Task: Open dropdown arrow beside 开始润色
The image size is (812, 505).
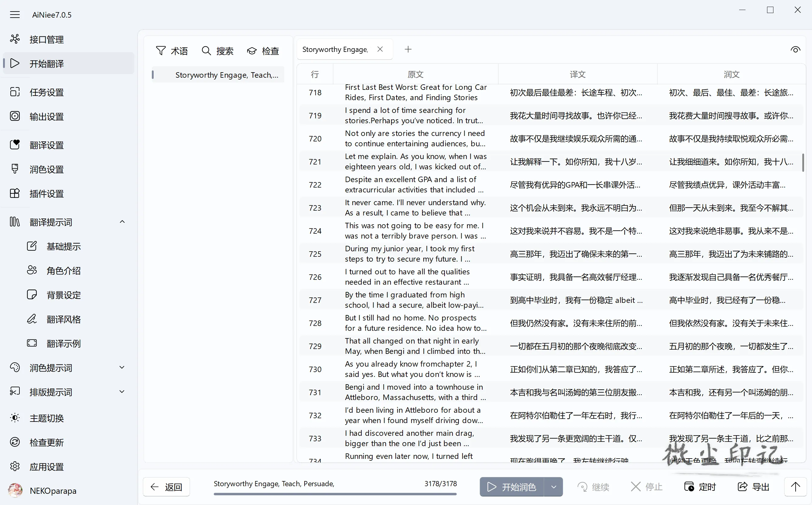Action: click(553, 486)
